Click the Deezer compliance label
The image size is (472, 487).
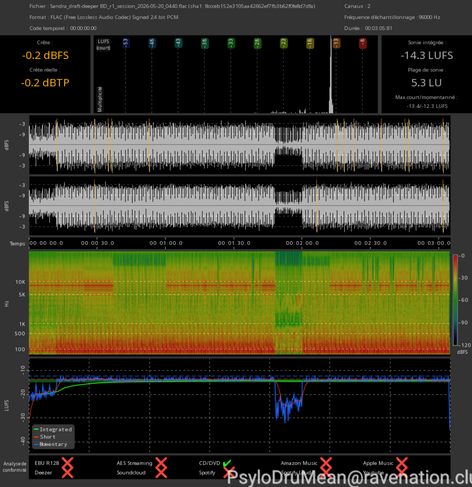pyautogui.click(x=43, y=473)
